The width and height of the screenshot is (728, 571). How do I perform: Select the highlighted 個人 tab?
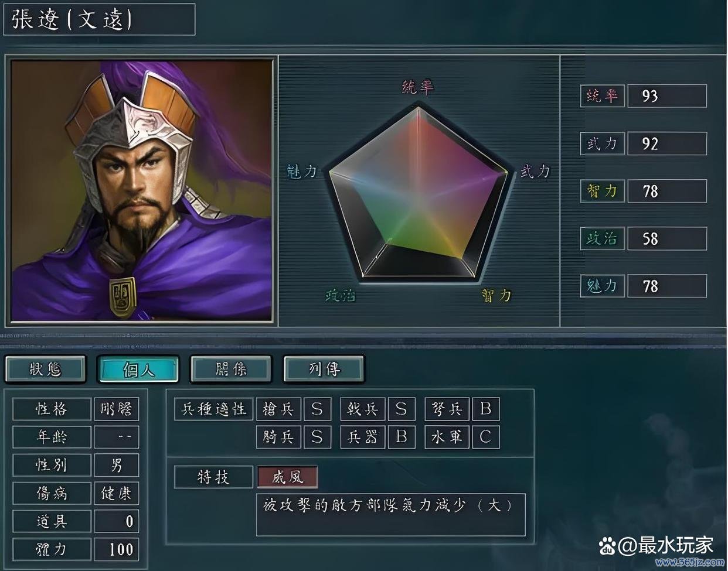pyautogui.click(x=138, y=369)
